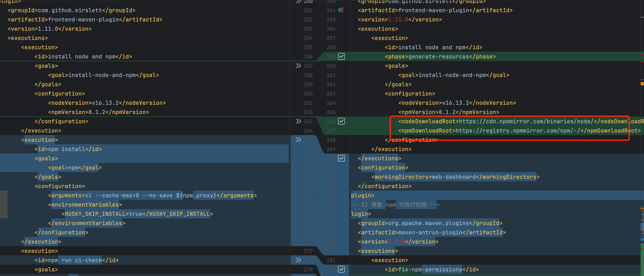Click <id>npm run ci-check</id> line
This screenshot has width=644, height=276.
76,260
